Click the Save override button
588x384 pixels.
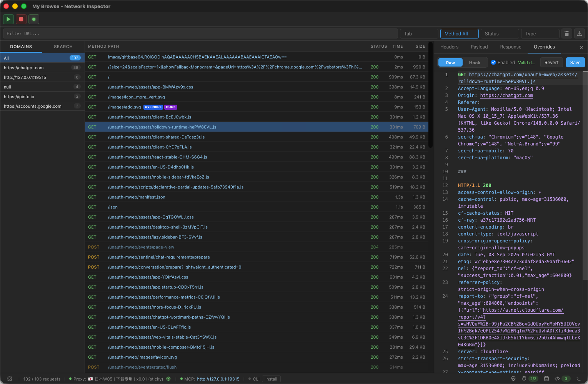[575, 63]
